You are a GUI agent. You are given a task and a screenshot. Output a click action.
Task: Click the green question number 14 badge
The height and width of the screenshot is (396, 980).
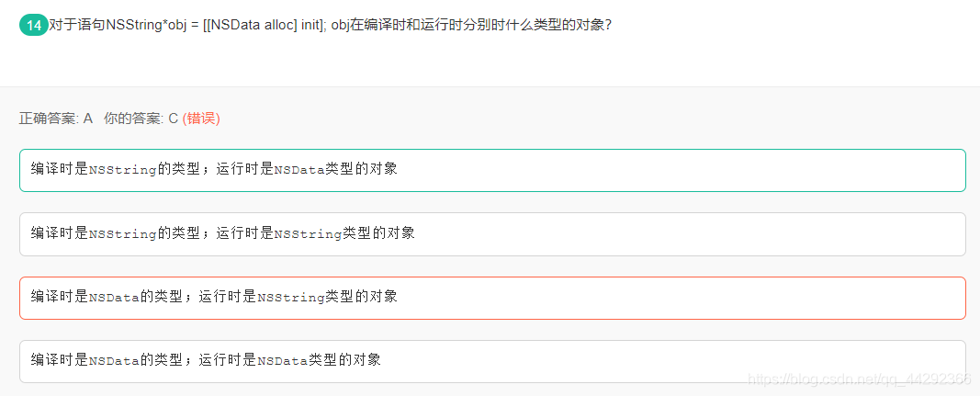(x=34, y=26)
